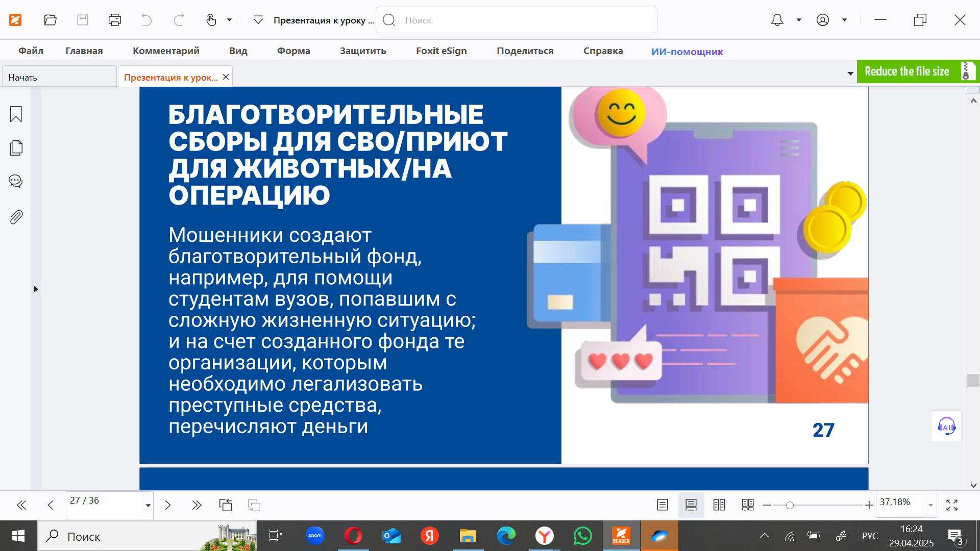Screen dimensions: 980x551
Task: Select continuous facing view mode
Action: (x=748, y=505)
